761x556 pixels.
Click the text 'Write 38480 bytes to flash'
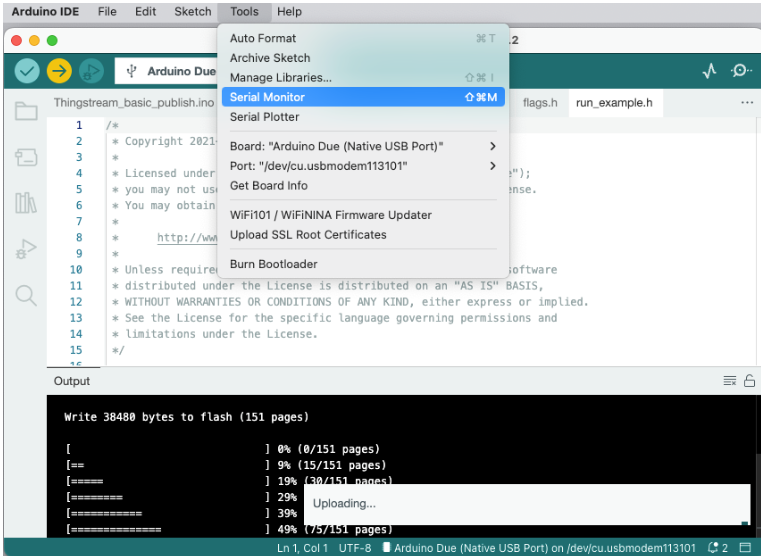(x=148, y=417)
